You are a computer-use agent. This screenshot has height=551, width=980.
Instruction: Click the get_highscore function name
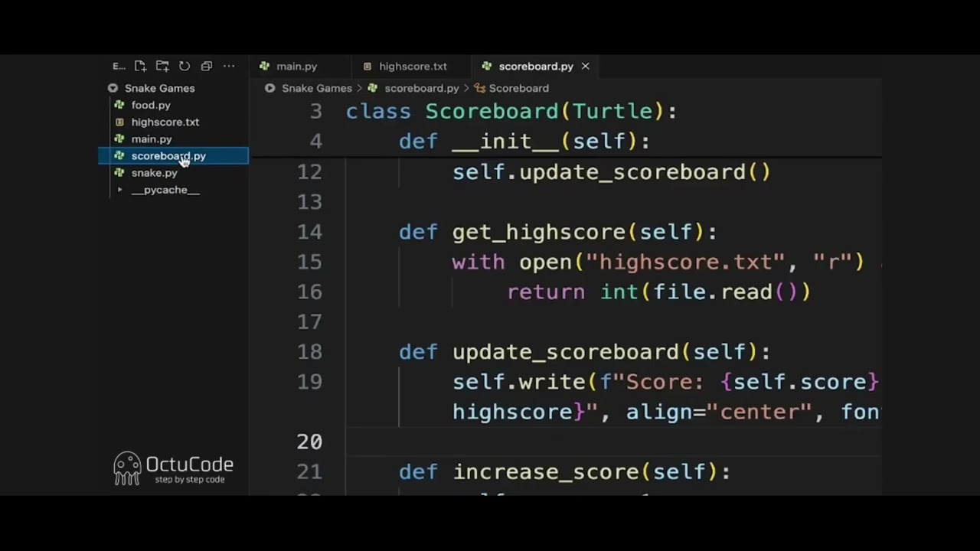(x=539, y=232)
